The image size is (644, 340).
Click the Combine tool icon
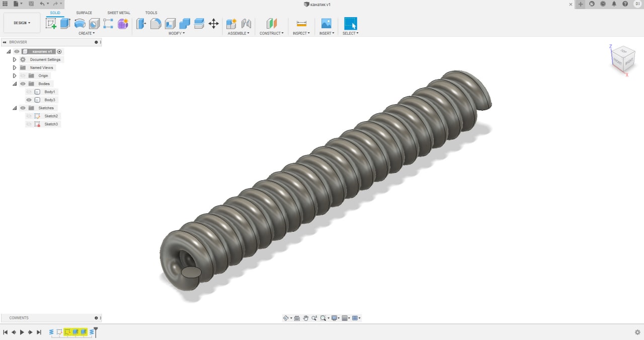coord(185,23)
